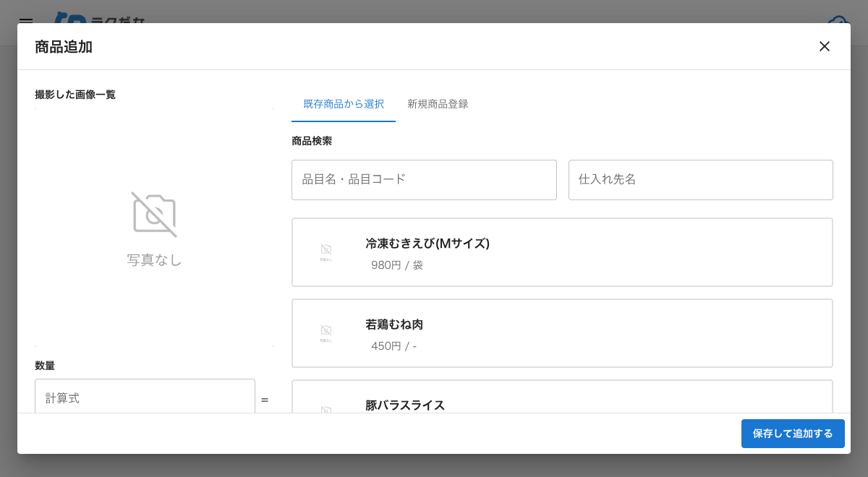Click the 980円 / 袋 price text

(397, 265)
